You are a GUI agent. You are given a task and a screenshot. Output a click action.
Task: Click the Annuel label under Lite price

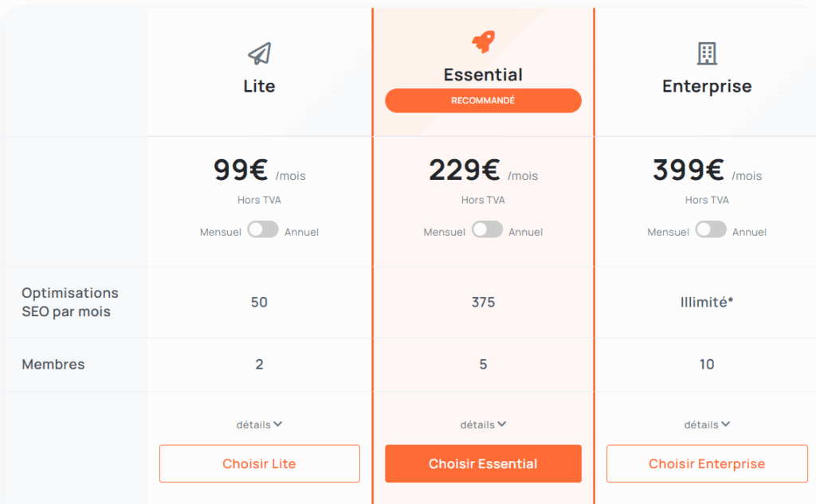302,232
